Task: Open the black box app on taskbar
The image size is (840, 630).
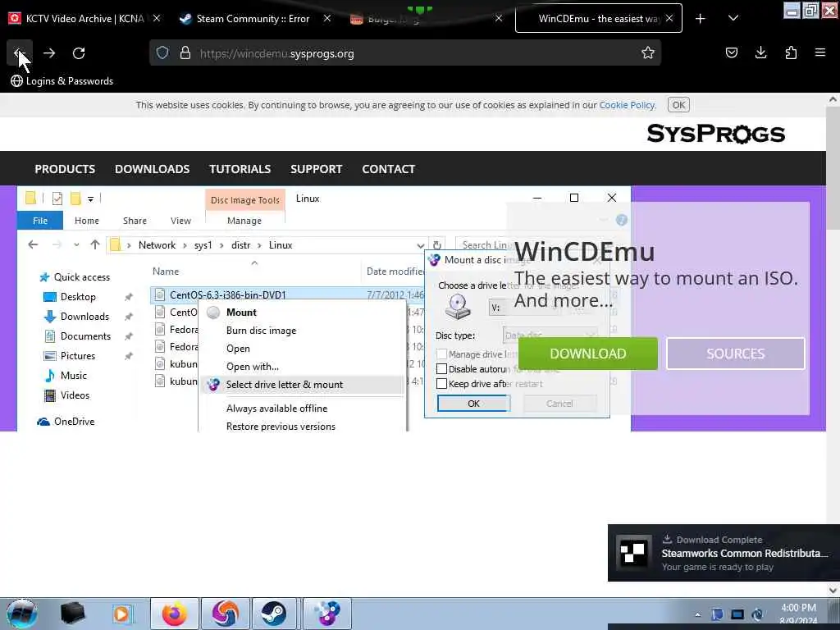Action: 73,614
